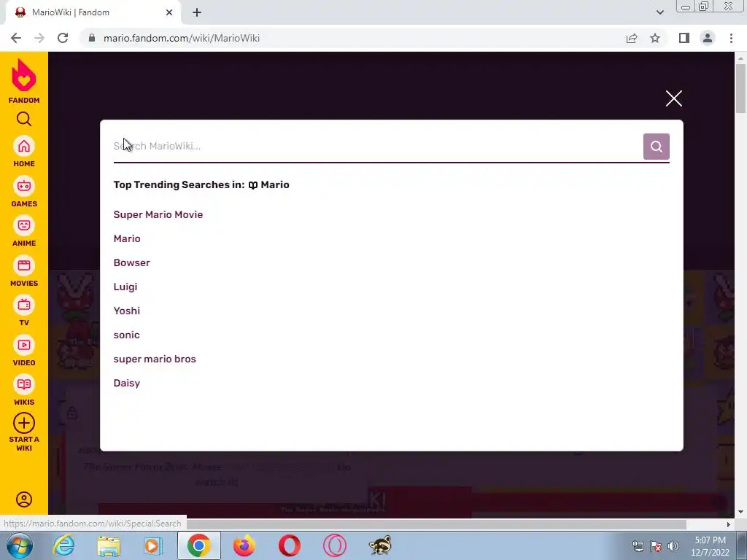
Task: Open the tab search dropdown chevron
Action: point(659,12)
